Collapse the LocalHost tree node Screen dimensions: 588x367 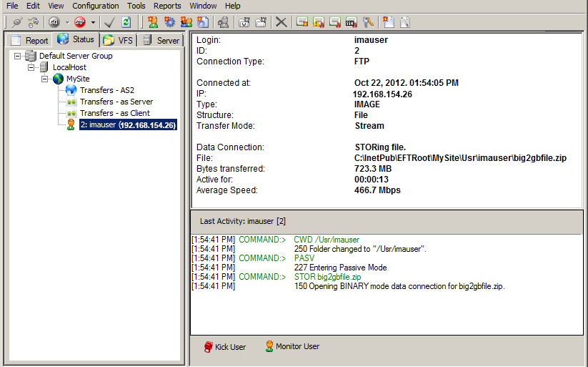point(32,67)
